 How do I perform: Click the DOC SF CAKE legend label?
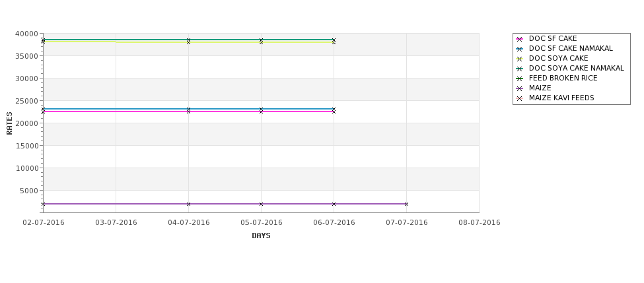pyautogui.click(x=553, y=38)
